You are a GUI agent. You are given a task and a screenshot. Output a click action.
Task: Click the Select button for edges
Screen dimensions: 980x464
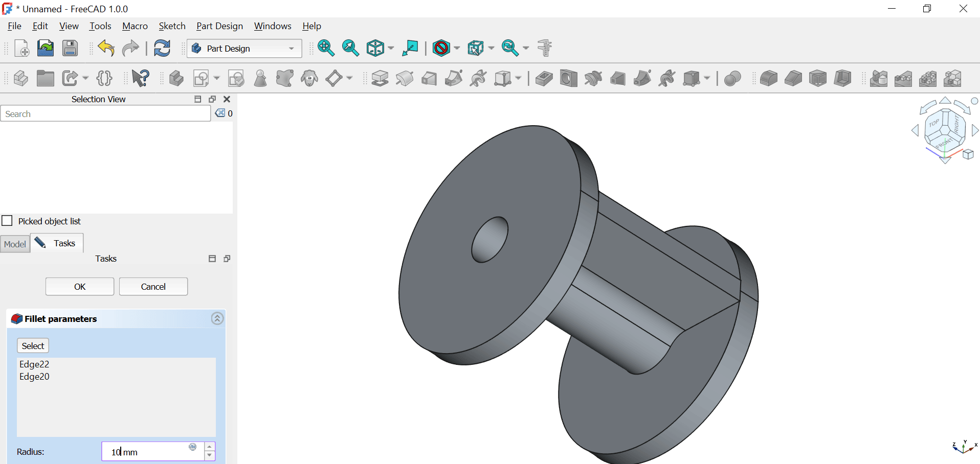(x=33, y=346)
